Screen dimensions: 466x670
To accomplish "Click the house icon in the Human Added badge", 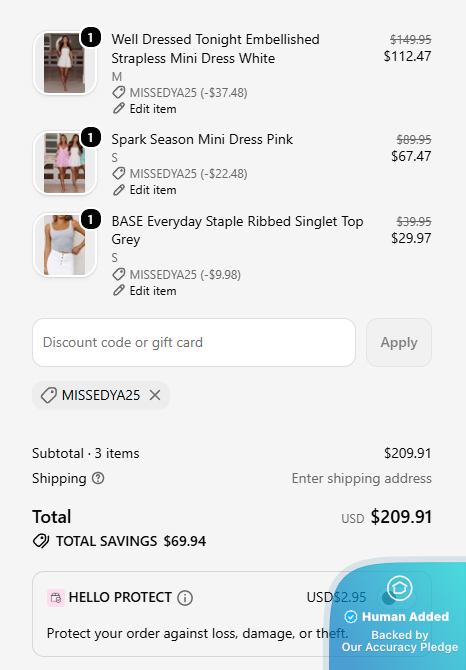I will tap(399, 588).
